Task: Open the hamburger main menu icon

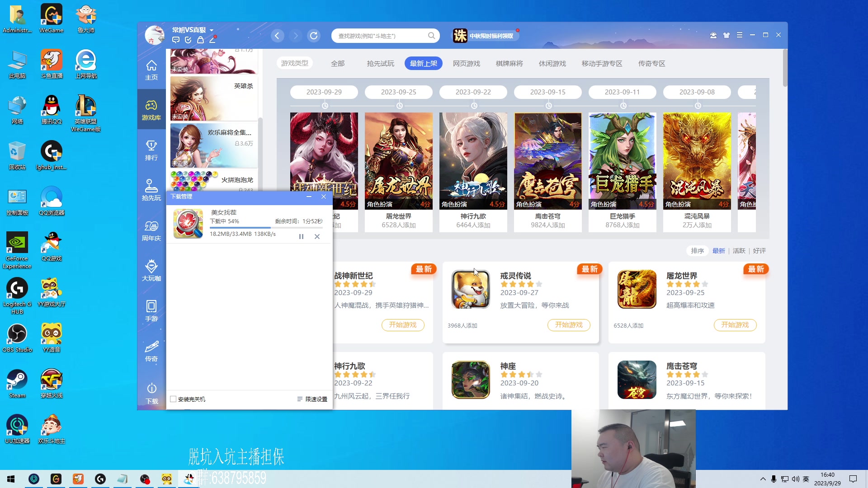Action: tap(740, 35)
